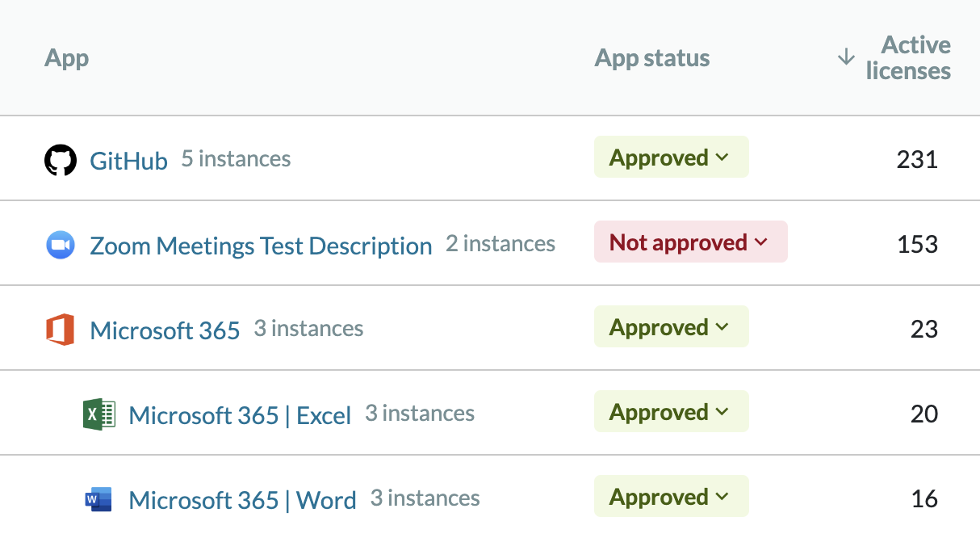Open the Zoom Meetings Test Description link

[x=260, y=246]
